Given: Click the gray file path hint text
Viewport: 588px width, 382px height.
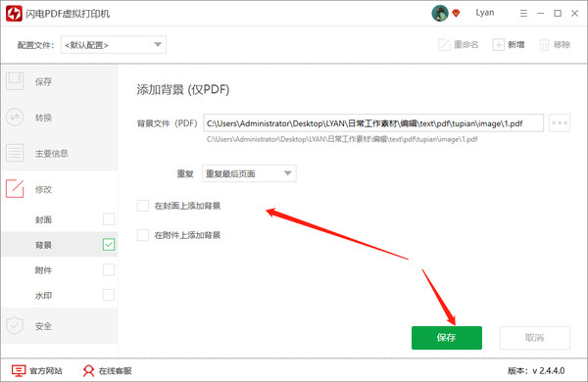Looking at the screenshot, I should pyautogui.click(x=342, y=139).
